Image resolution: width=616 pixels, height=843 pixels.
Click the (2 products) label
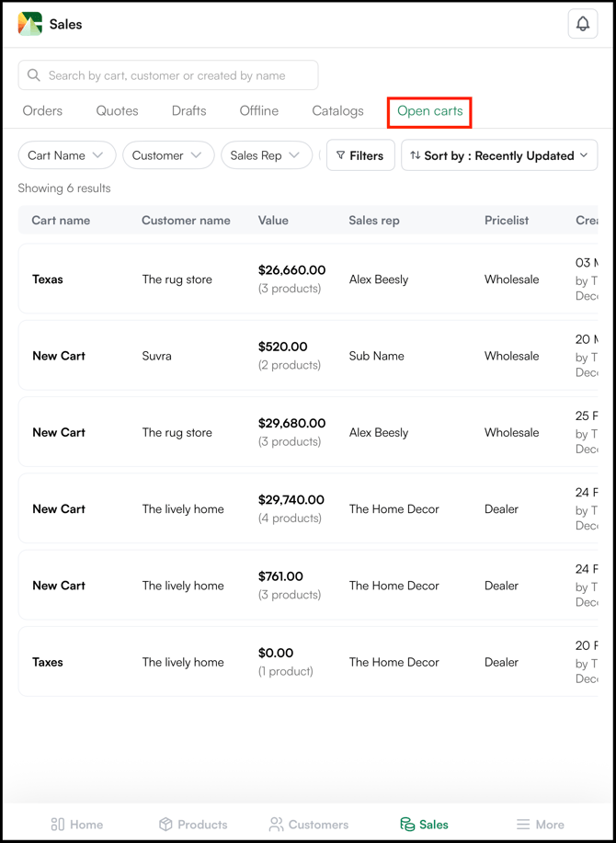(290, 365)
